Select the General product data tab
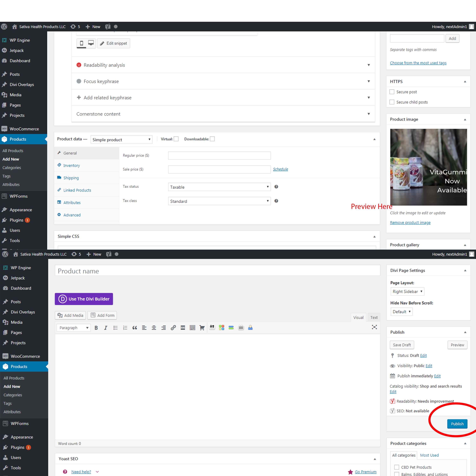476x476 pixels. 87,153
